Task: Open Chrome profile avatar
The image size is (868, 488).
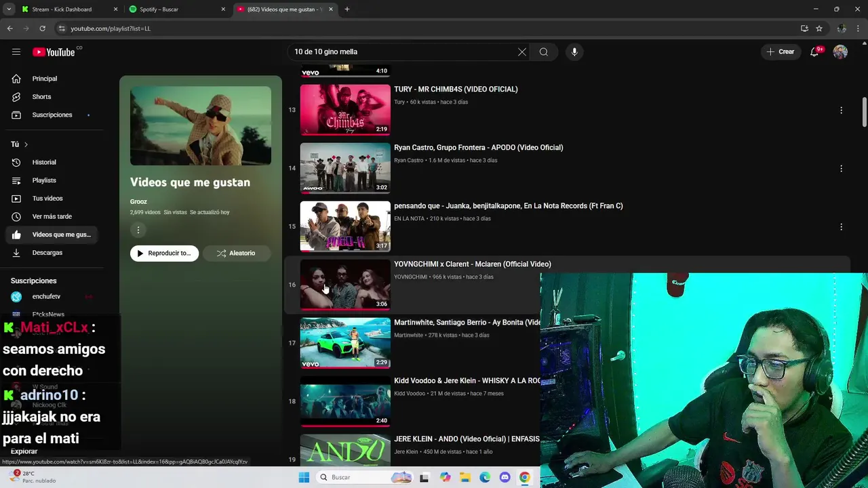Action: click(x=842, y=28)
